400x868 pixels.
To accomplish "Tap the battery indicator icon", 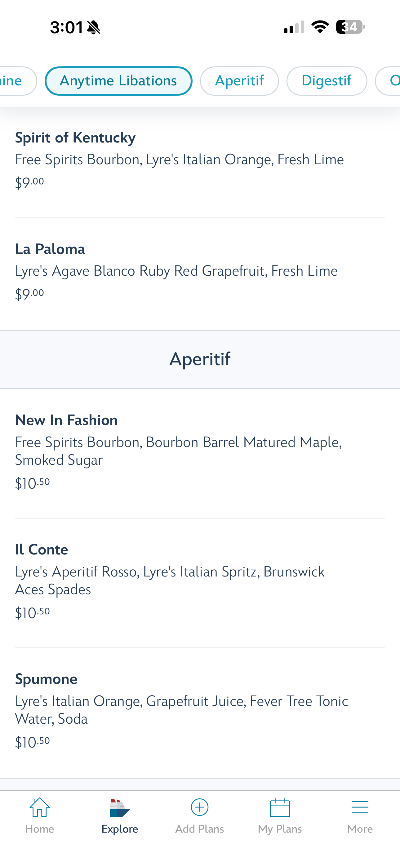I will point(350,27).
